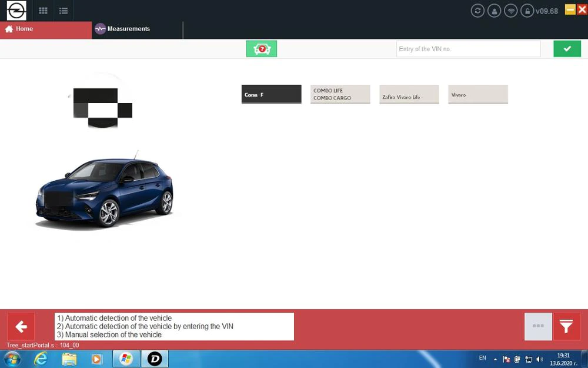Click the Wi-Fi status icon in the top bar

coord(510,11)
